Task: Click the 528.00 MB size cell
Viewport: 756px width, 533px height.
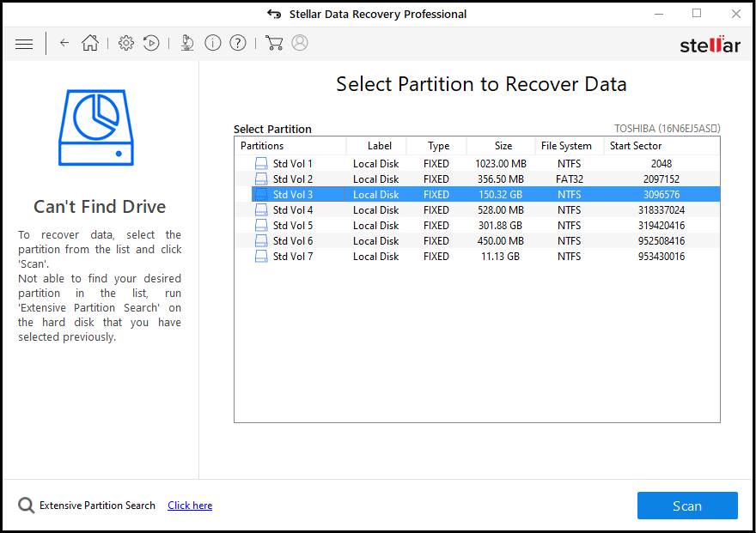Action: tap(501, 210)
